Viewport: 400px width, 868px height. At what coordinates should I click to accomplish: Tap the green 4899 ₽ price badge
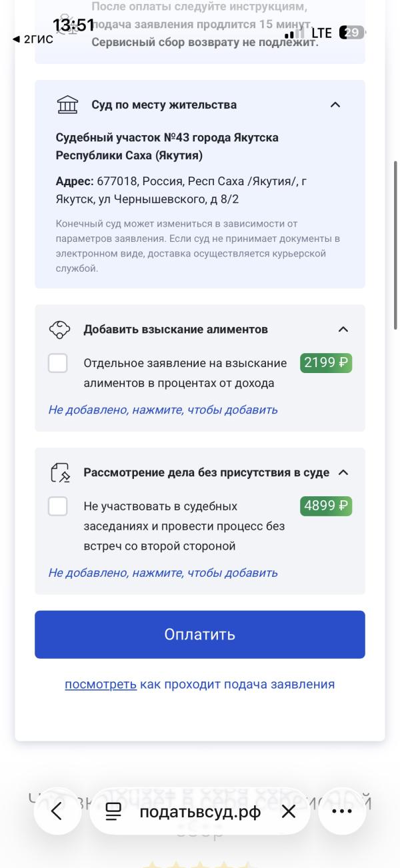tap(325, 506)
